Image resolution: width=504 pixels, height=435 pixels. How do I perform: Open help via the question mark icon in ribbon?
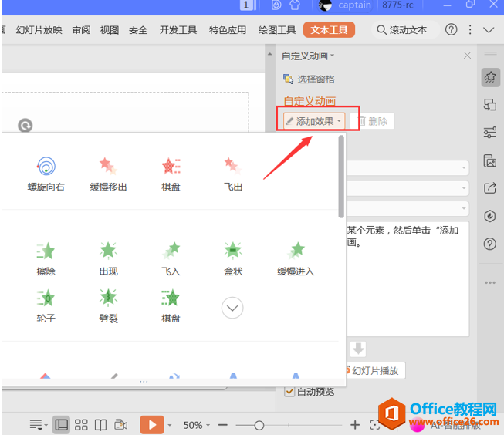(451, 29)
